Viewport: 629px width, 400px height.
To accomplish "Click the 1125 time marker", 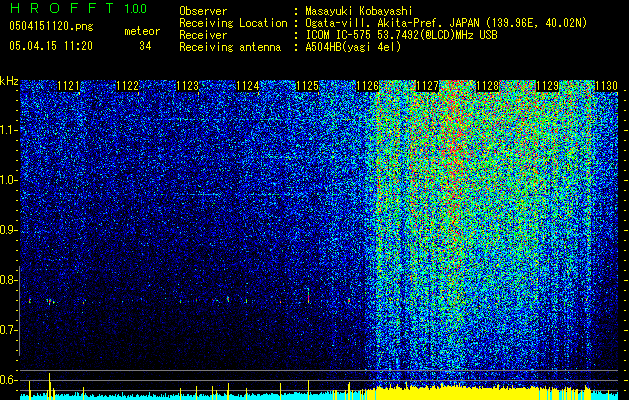I will (307, 86).
